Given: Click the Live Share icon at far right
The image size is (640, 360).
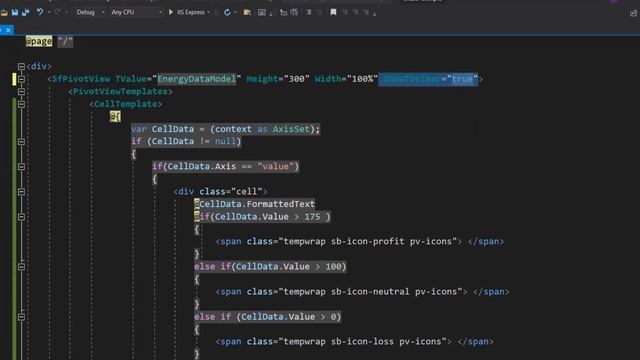Looking at the screenshot, I should point(633,13).
